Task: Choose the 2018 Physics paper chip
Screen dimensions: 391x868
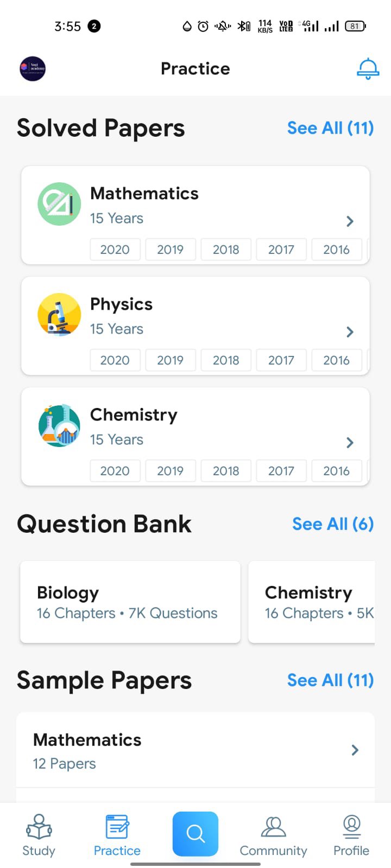Action: click(x=226, y=360)
